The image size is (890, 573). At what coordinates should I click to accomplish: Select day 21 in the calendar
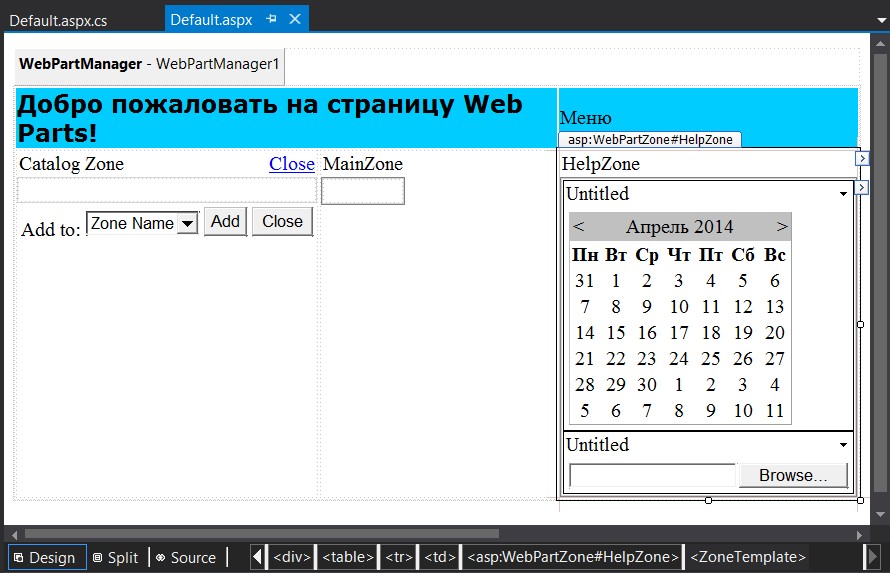click(x=584, y=359)
